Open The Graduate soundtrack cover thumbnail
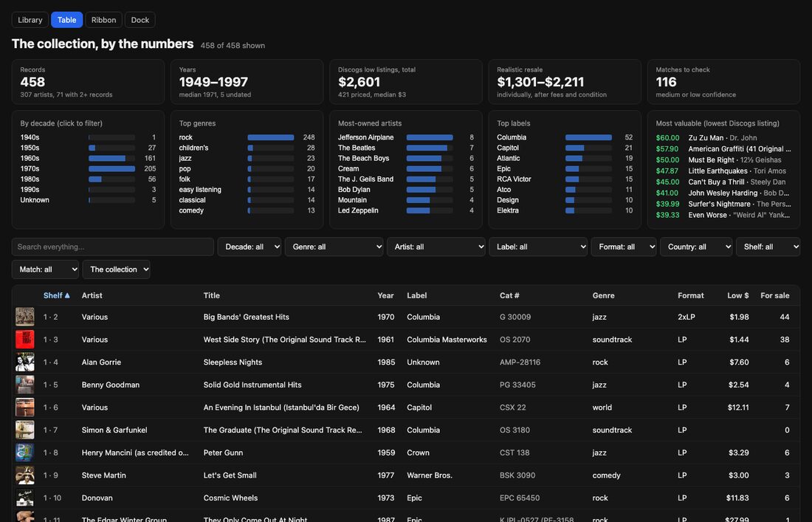This screenshot has width=812, height=522. coord(25,430)
